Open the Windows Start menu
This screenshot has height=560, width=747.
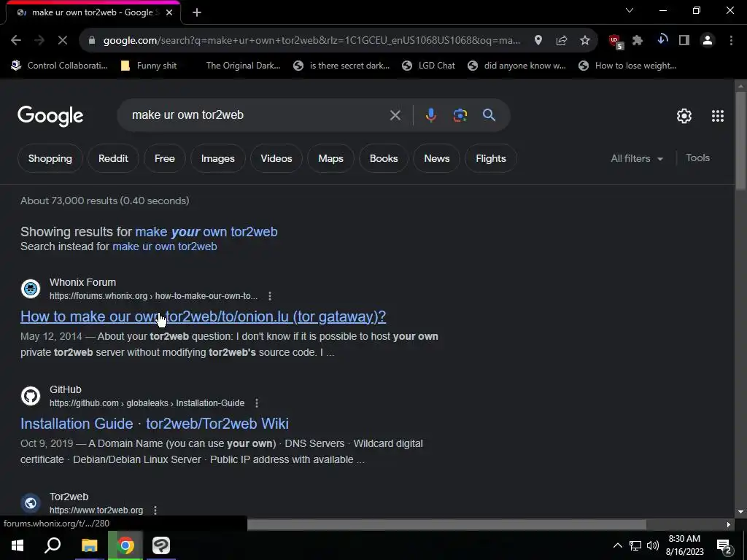click(x=18, y=545)
